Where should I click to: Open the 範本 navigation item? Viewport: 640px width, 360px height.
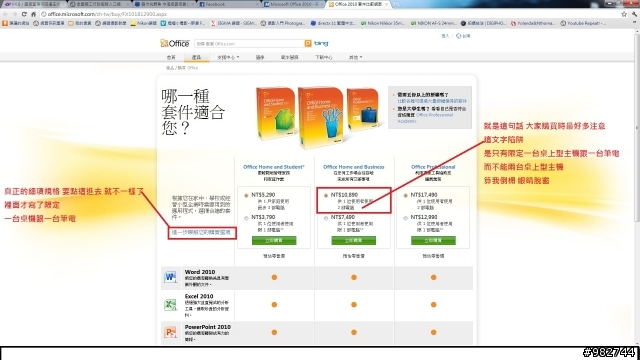pyautogui.click(x=290, y=57)
